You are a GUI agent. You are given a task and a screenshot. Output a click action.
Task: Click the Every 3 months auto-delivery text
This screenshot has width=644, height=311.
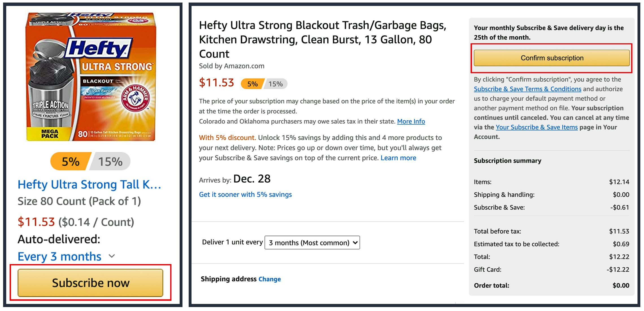pyautogui.click(x=59, y=256)
